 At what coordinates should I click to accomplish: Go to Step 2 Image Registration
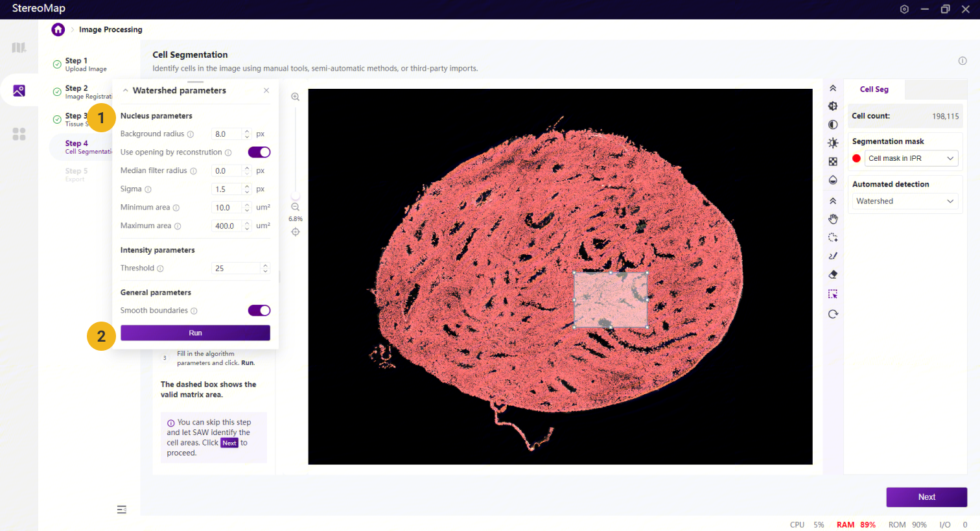click(83, 92)
